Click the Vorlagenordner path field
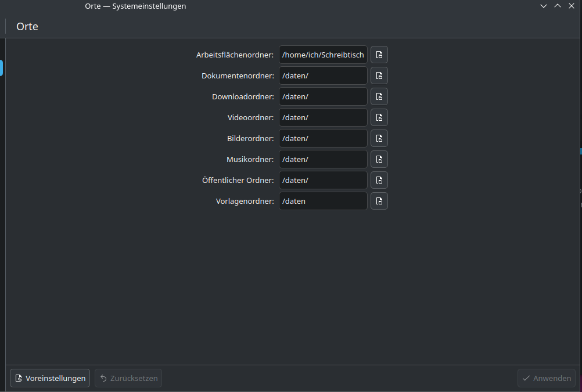Image resolution: width=582 pixels, height=392 pixels. coord(323,201)
